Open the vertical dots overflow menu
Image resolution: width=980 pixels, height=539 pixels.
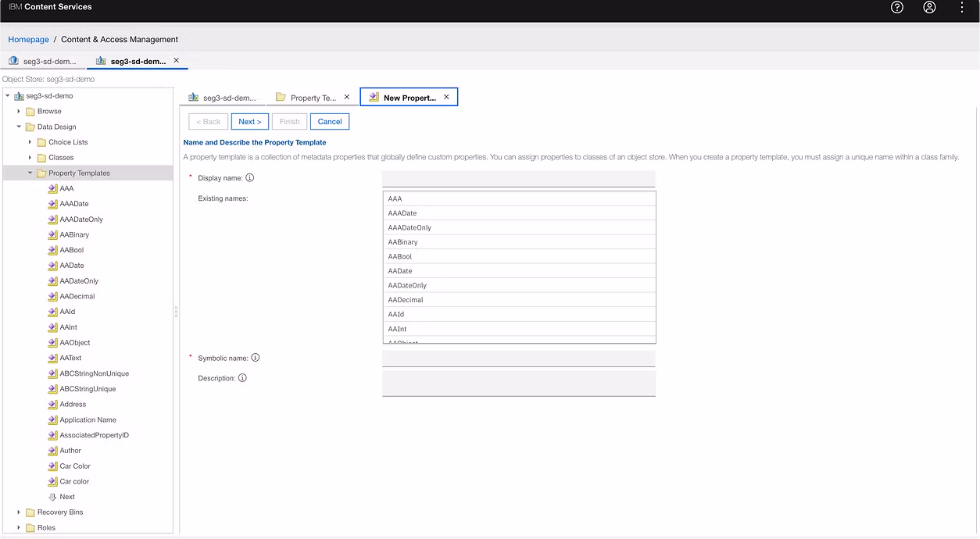[962, 7]
